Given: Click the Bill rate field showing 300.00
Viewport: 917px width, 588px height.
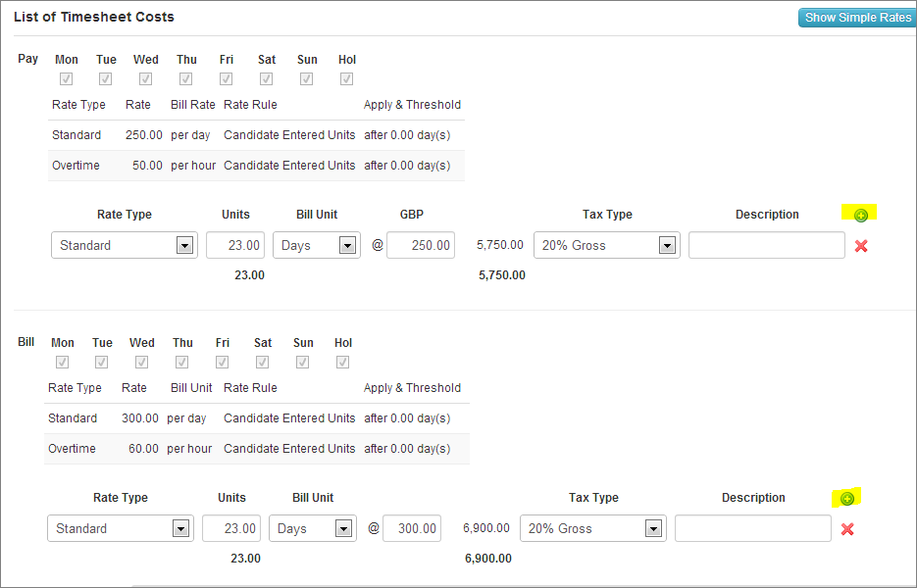Looking at the screenshot, I should [412, 528].
